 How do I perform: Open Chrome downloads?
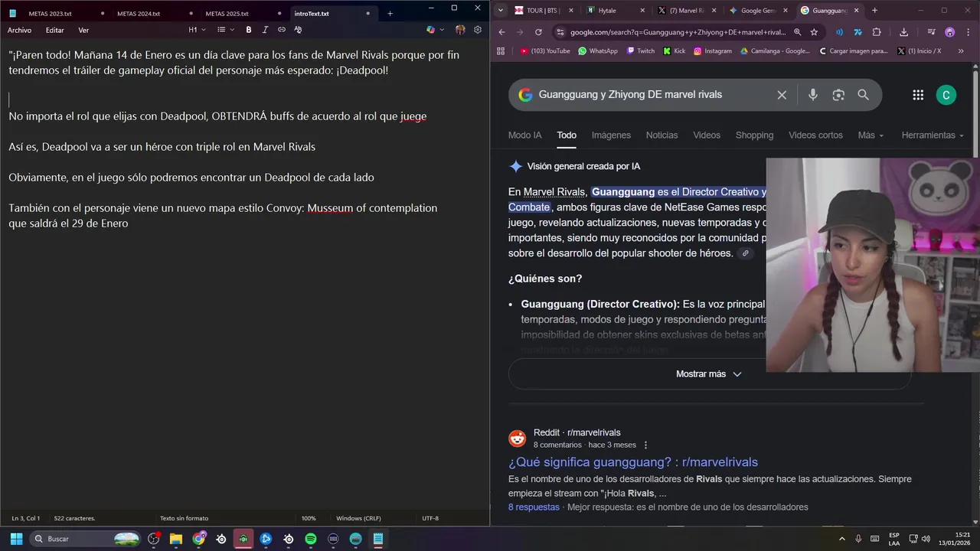coord(904,32)
